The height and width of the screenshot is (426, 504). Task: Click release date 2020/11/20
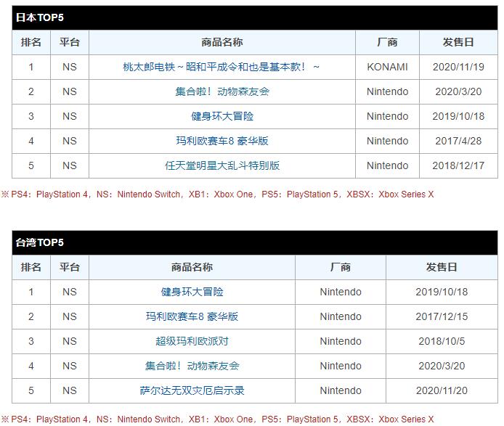coord(442,390)
